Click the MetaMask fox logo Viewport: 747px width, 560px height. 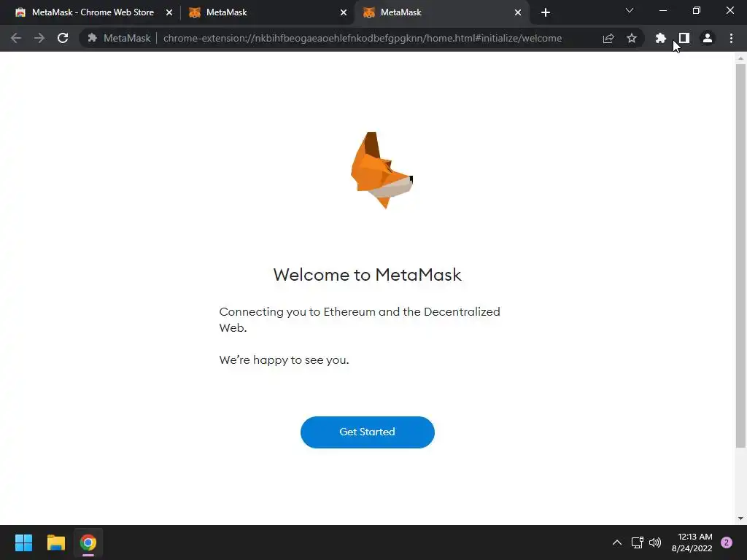pyautogui.click(x=382, y=170)
